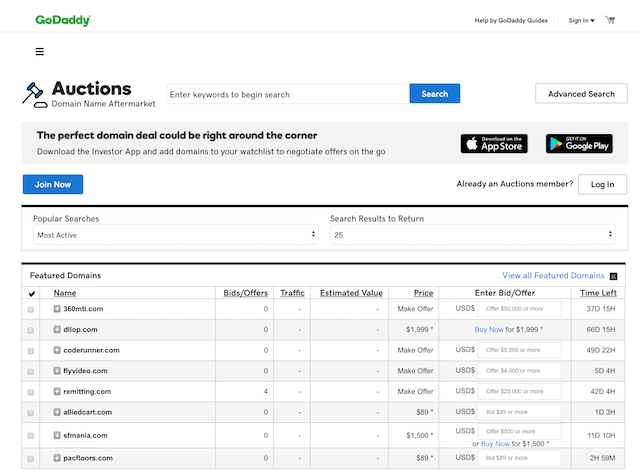Click the Get it on Google Play badge
Screen dimensions: 640x476
tap(579, 144)
